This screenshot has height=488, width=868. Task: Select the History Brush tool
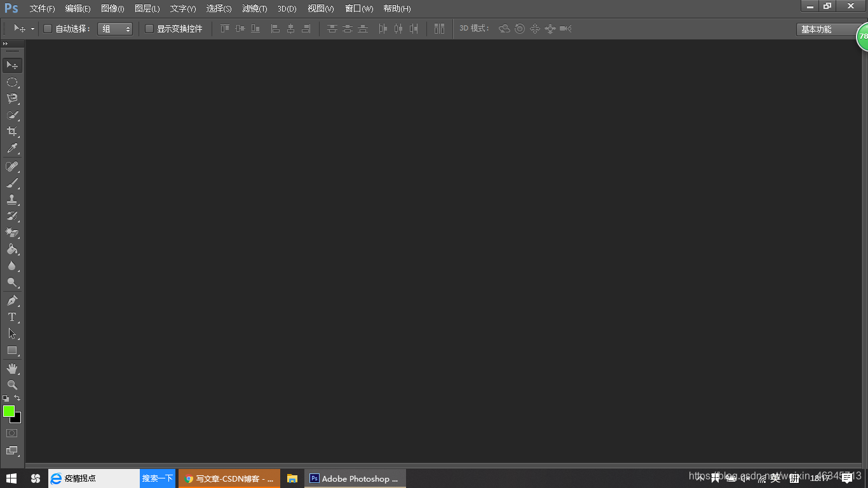click(x=12, y=216)
